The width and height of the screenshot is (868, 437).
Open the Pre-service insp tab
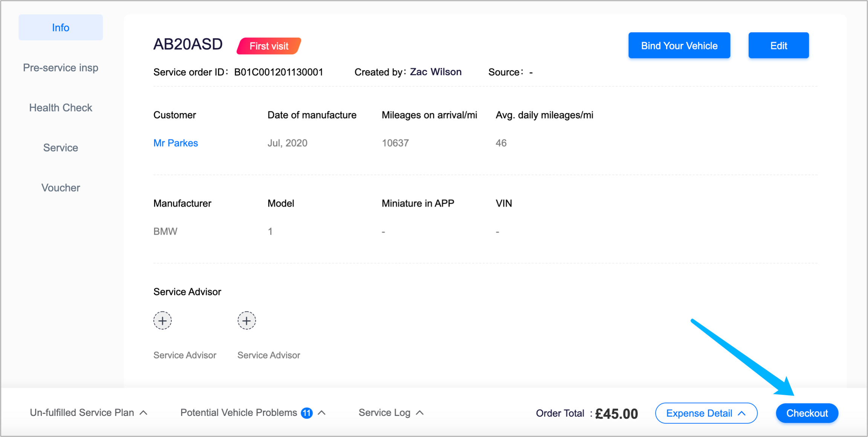(x=61, y=68)
